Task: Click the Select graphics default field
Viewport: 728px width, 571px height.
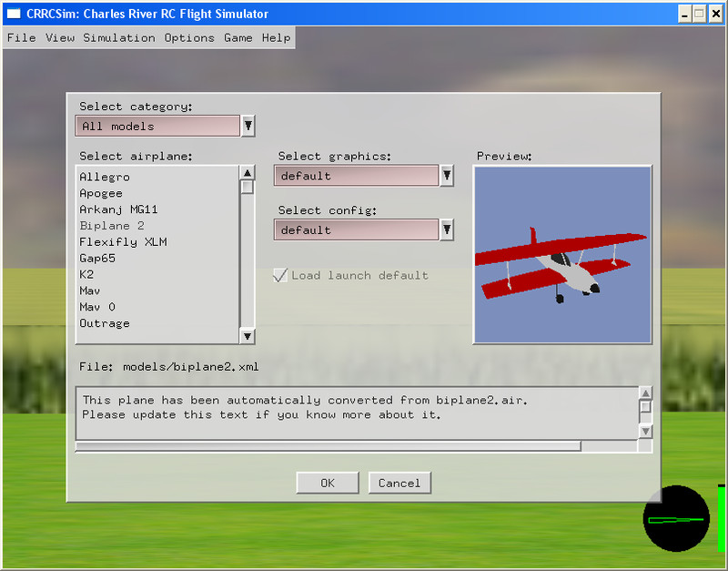Action: pyautogui.click(x=356, y=176)
